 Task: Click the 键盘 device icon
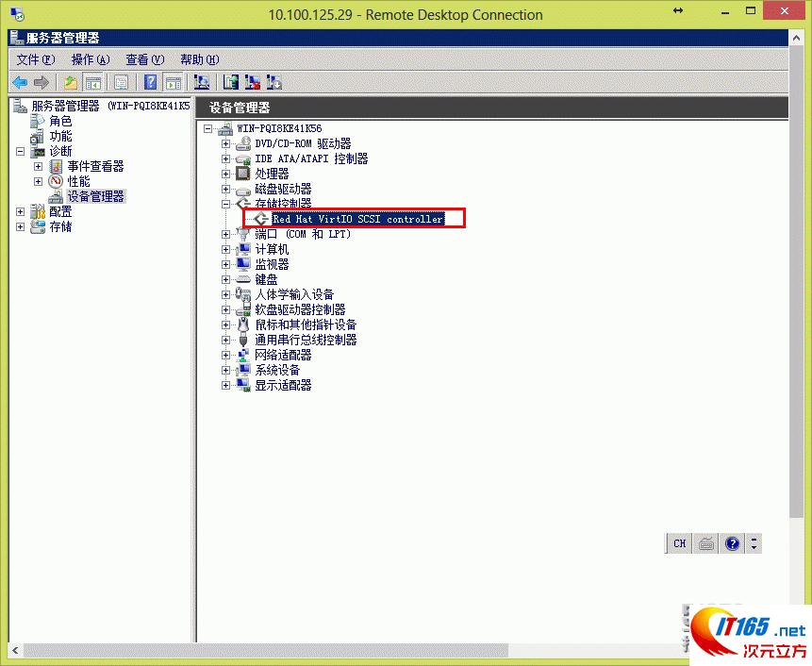[243, 279]
